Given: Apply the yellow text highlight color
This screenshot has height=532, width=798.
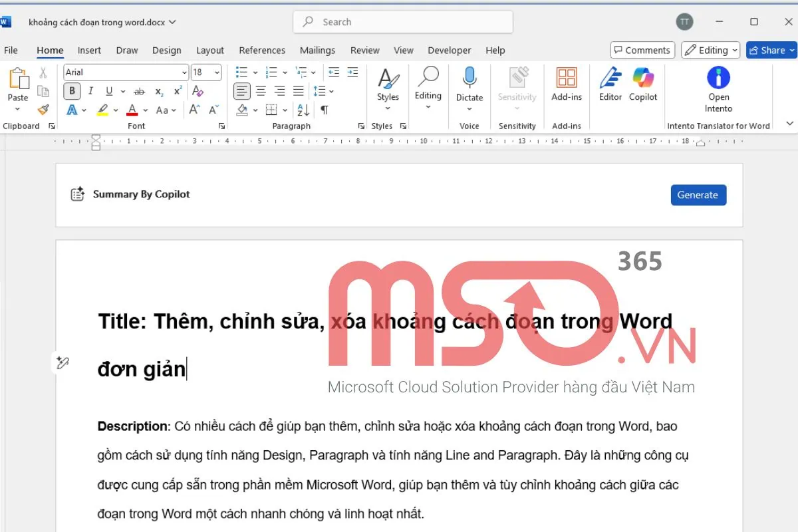Looking at the screenshot, I should click(102, 110).
